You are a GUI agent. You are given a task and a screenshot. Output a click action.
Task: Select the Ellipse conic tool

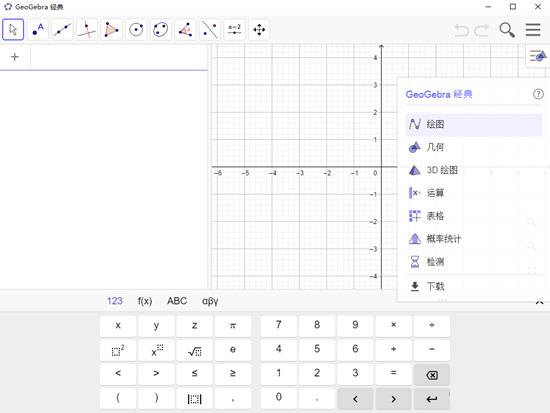point(161,29)
